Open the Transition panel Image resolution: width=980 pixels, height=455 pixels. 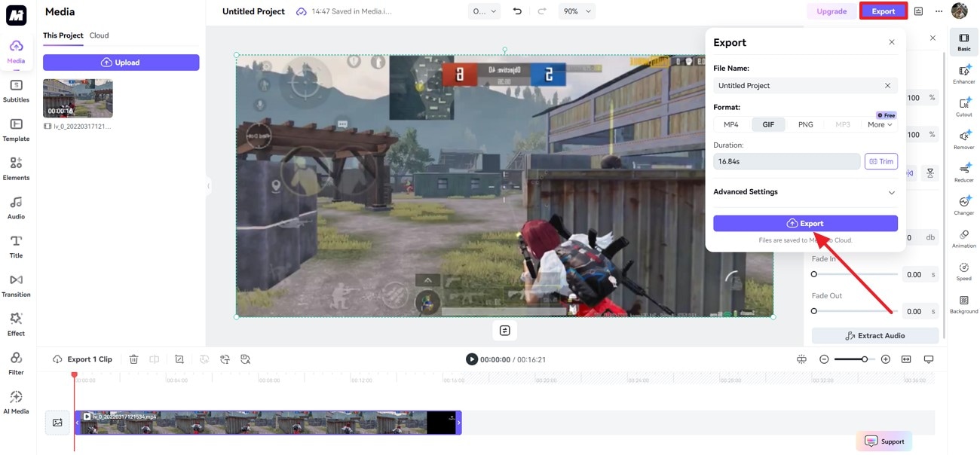click(x=16, y=286)
